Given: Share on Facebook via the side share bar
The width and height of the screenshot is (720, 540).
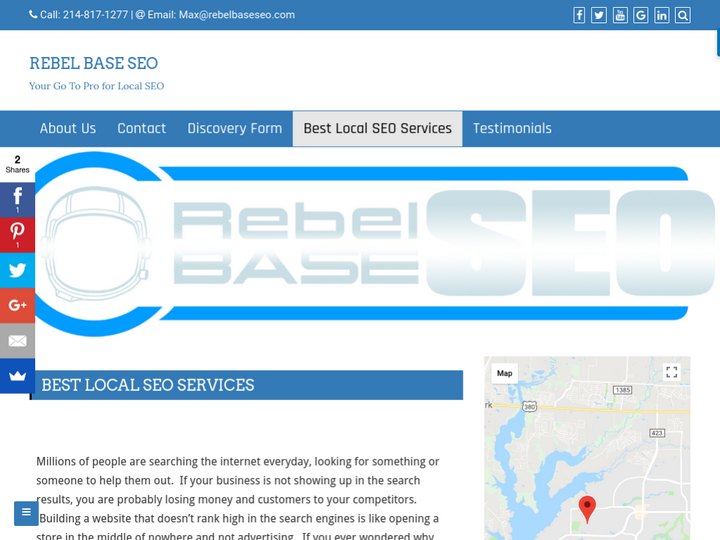Looking at the screenshot, I should (17, 200).
